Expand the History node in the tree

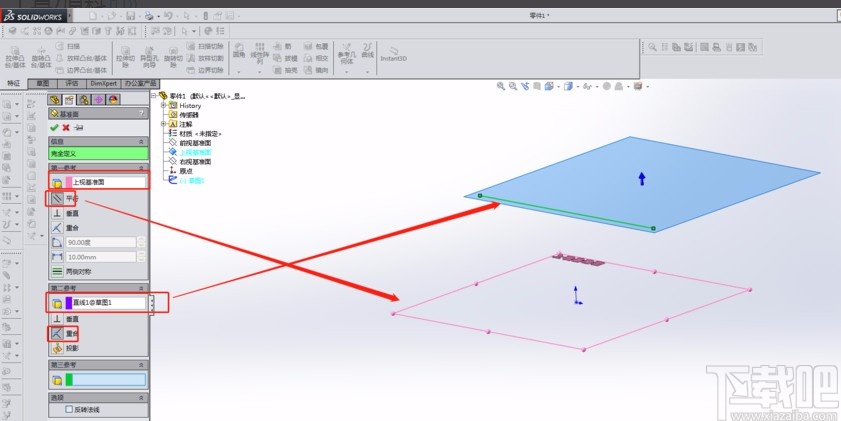click(x=164, y=105)
